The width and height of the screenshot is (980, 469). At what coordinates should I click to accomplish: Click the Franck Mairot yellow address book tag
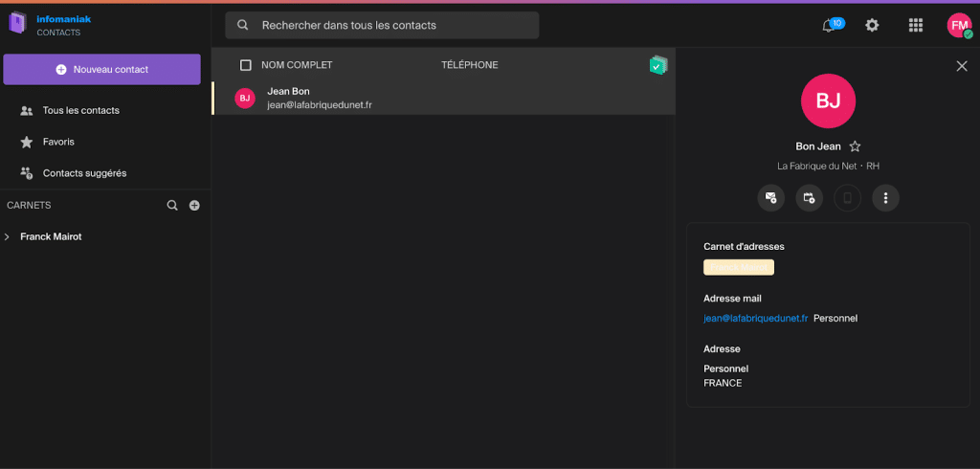(738, 267)
